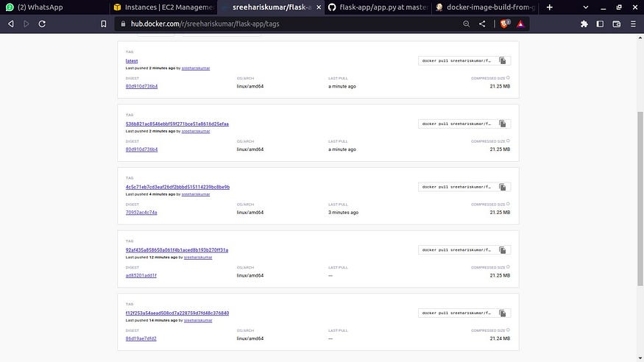Open digest 80d910d736b4 under latest tag

click(x=141, y=86)
